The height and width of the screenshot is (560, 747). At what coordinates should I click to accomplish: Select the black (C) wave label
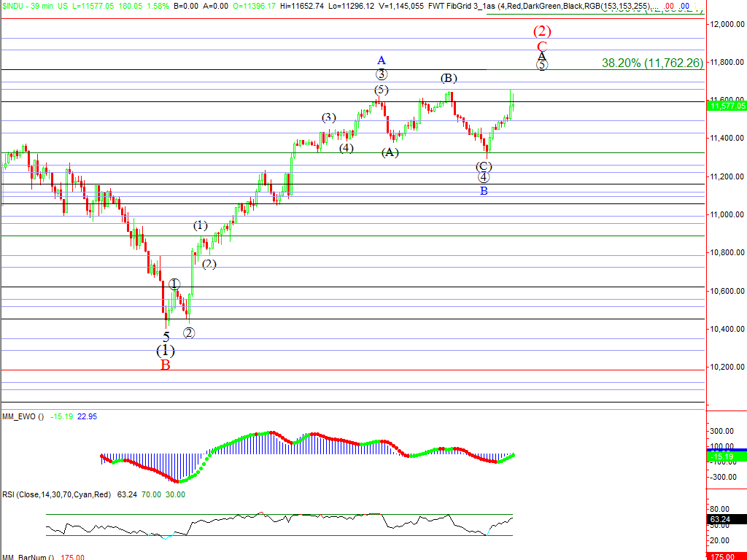pos(484,166)
